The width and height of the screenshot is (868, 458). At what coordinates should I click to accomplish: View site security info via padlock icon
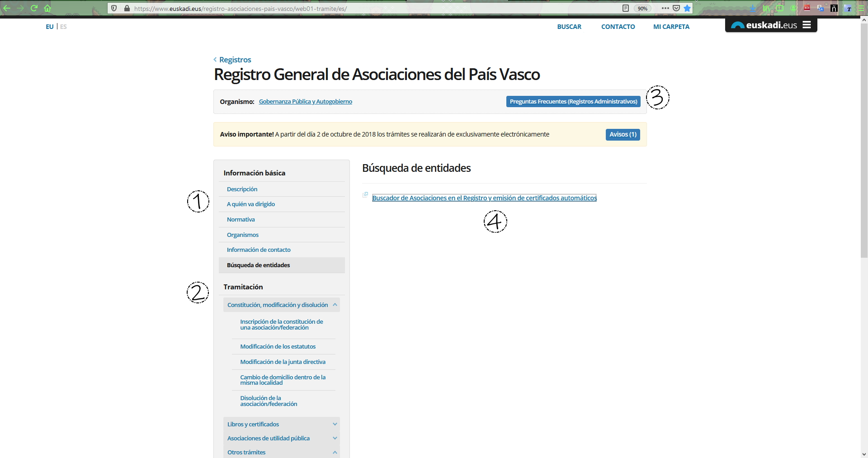pyautogui.click(x=127, y=8)
